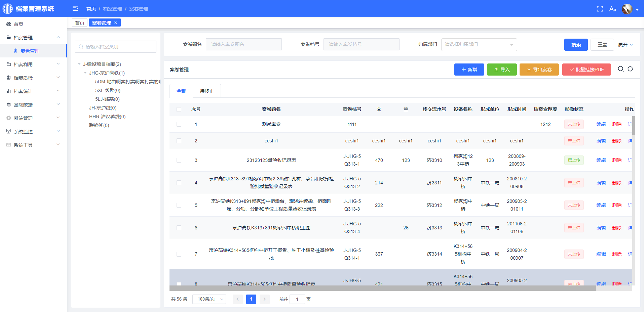
Task: Expand the 档案利用 sidebar menu
Action: pos(58,64)
